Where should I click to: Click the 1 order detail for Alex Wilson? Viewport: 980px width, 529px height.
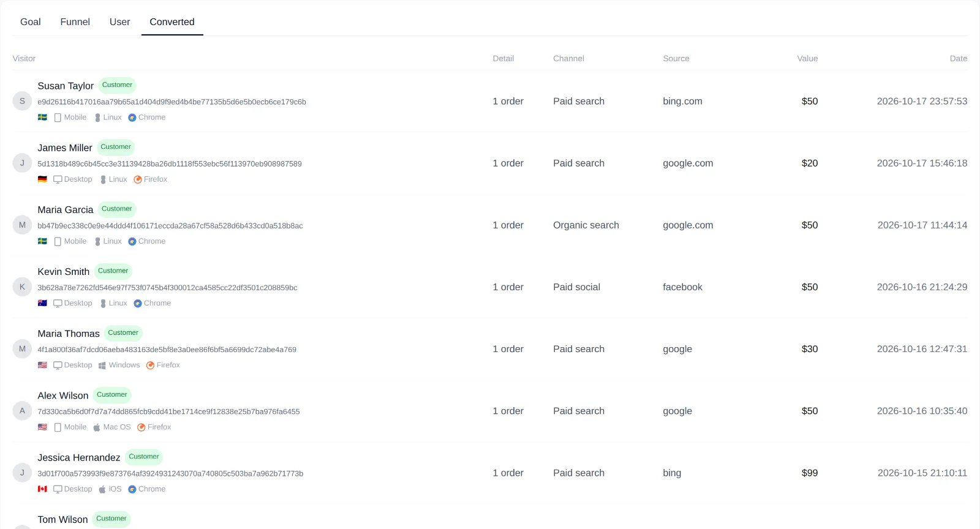click(x=508, y=411)
